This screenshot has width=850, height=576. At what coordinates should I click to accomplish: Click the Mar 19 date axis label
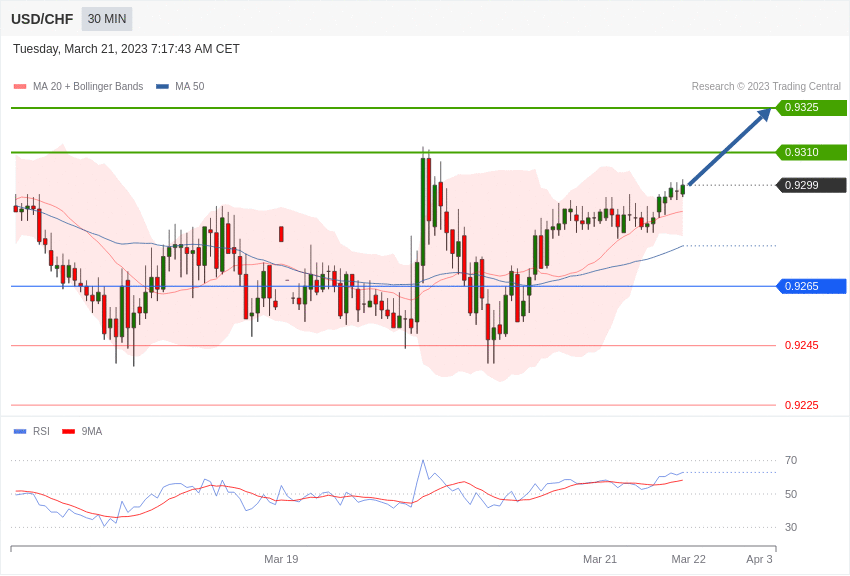pos(281,559)
